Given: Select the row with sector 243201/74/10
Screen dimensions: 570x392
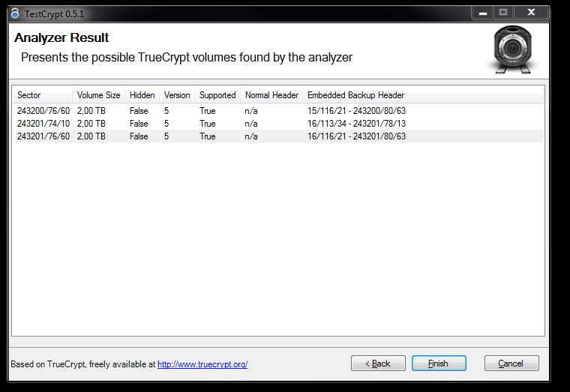Looking at the screenshot, I should 279,124.
